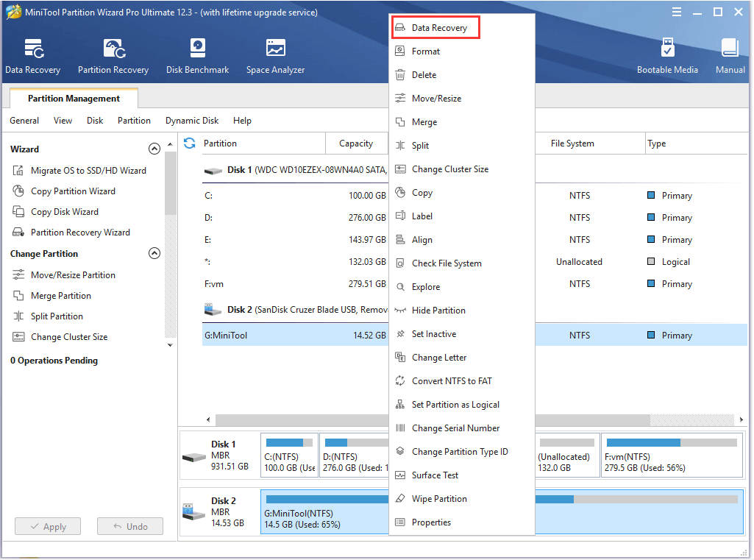Collapse the Wizard section
754x560 pixels.
click(x=154, y=149)
